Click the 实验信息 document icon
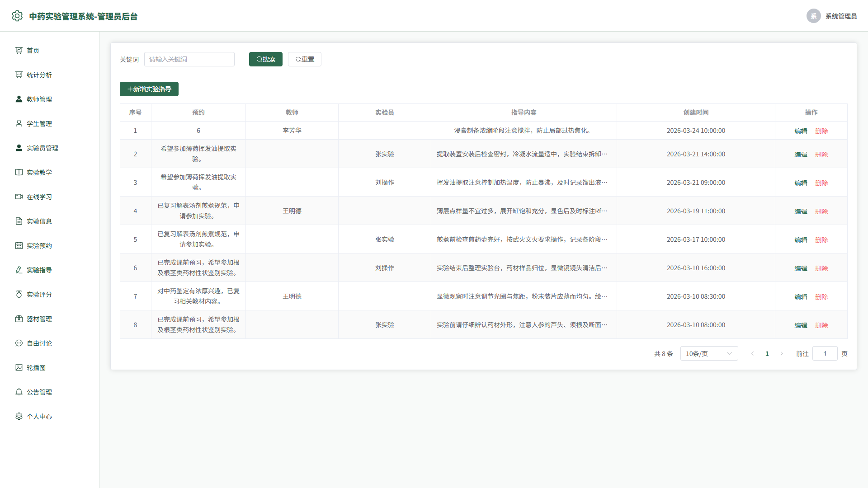The width and height of the screenshot is (868, 488). tap(19, 221)
